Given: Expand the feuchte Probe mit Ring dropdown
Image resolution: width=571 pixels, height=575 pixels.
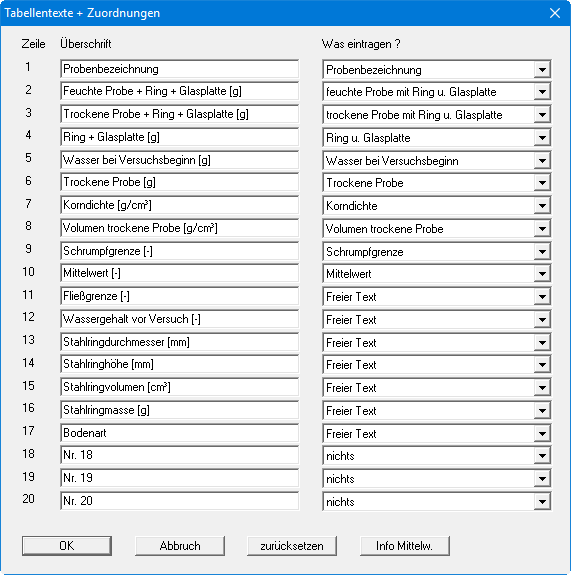Looking at the screenshot, I should click(542, 92).
